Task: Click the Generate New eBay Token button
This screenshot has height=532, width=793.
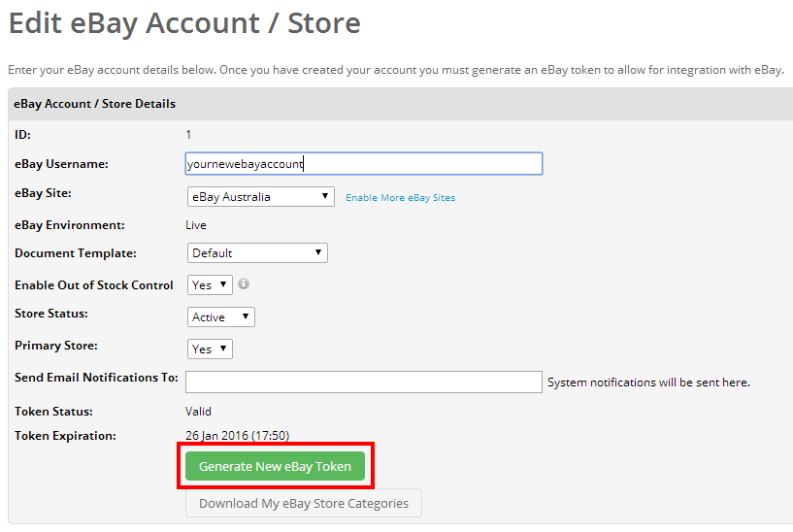Action: [x=275, y=466]
